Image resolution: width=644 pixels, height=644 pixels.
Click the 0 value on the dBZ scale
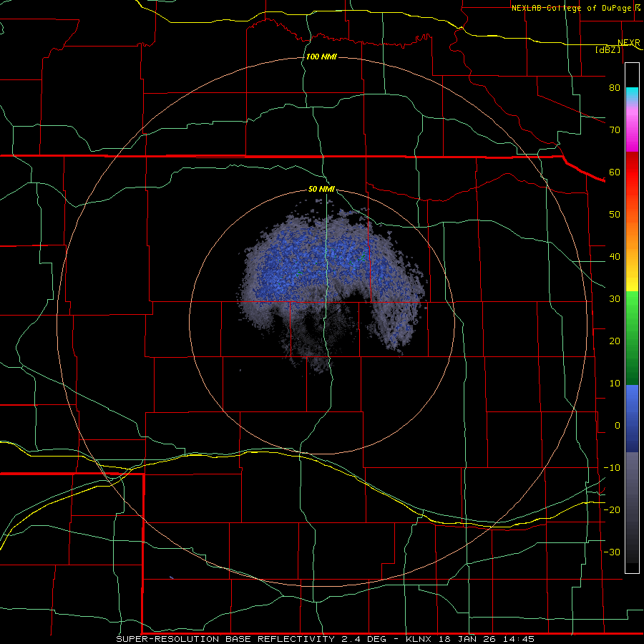618,426
